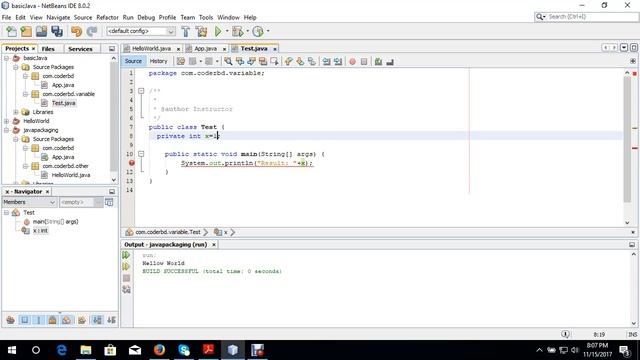Toggle Sort by Name in Navigator
Image resolution: width=640 pixels, height=360 pixels.
click(97, 320)
